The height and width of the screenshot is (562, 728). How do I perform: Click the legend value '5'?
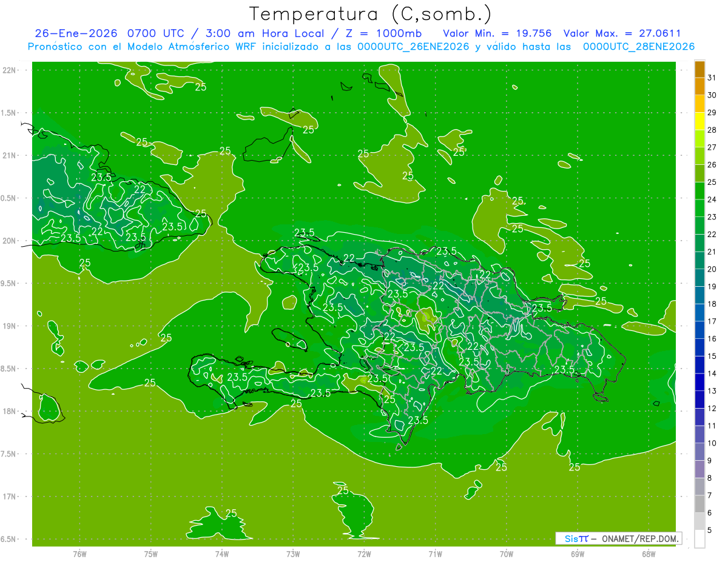(710, 531)
